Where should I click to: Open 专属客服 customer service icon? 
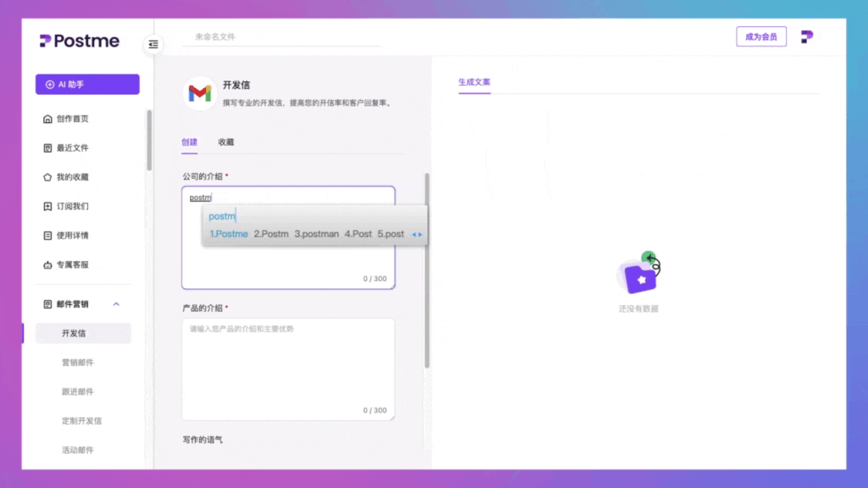tap(47, 265)
